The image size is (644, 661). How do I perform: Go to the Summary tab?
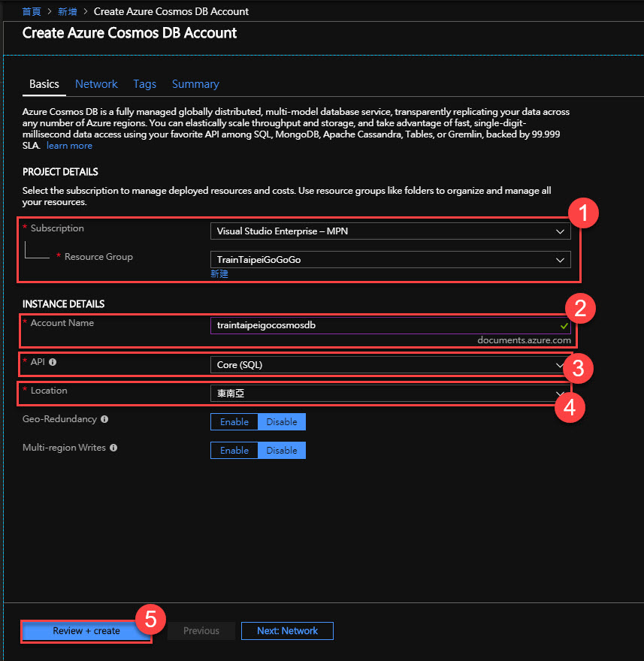click(x=195, y=84)
